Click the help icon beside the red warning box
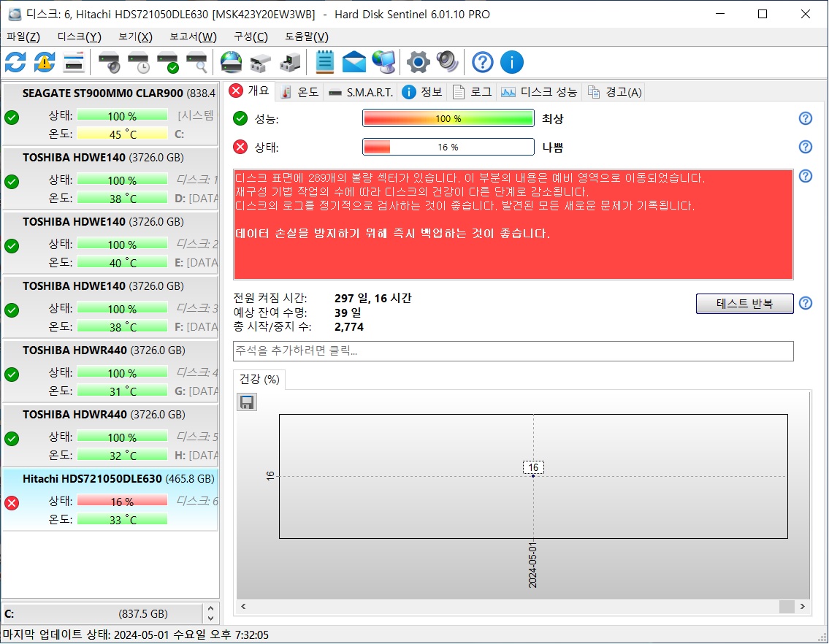Image resolution: width=829 pixels, height=644 pixels. [x=805, y=176]
